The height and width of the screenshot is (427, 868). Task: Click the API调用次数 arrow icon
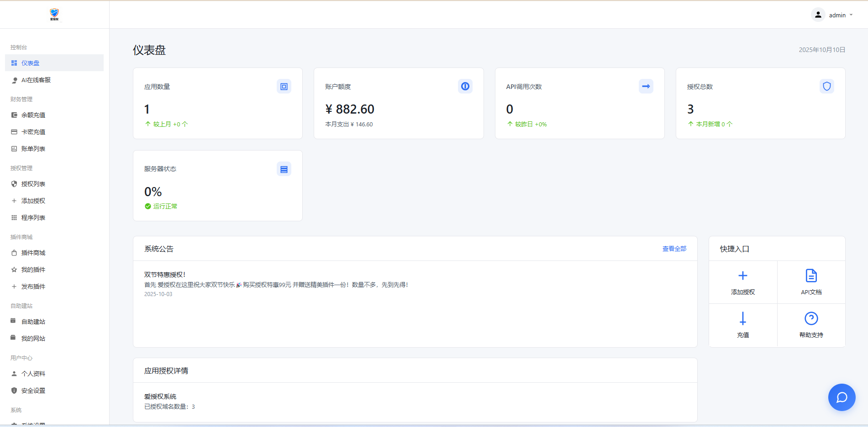646,87
